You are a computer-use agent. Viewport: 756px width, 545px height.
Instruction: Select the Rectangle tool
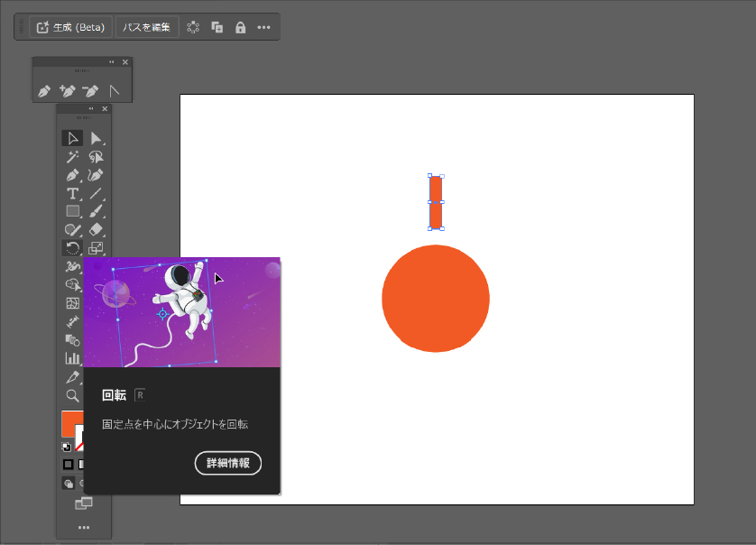(73, 211)
